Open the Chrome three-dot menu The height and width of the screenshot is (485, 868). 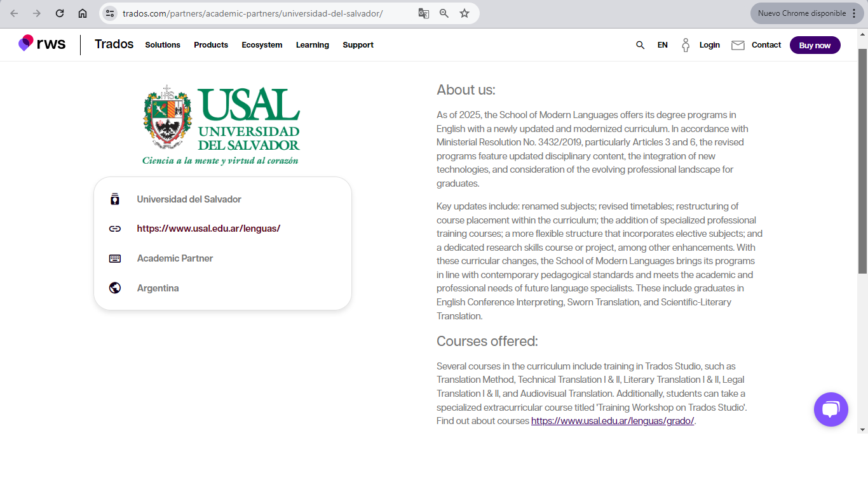click(x=854, y=13)
